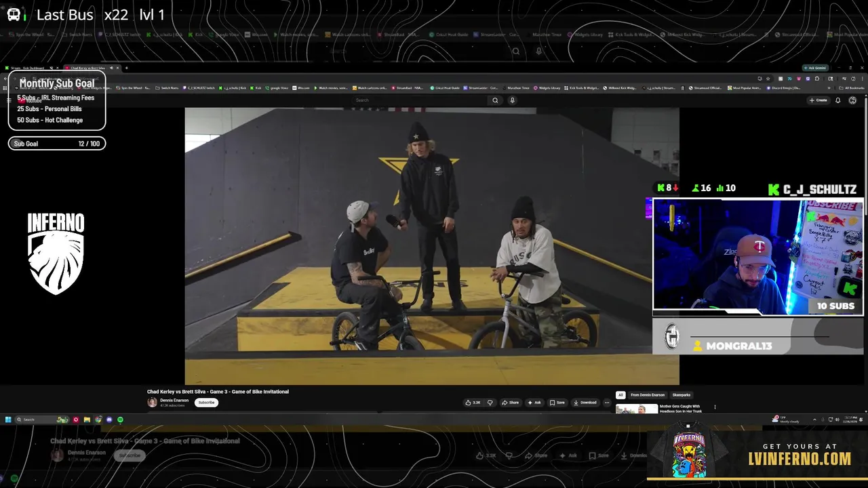
Task: Open the All Bookmarks folder
Action: (x=852, y=88)
